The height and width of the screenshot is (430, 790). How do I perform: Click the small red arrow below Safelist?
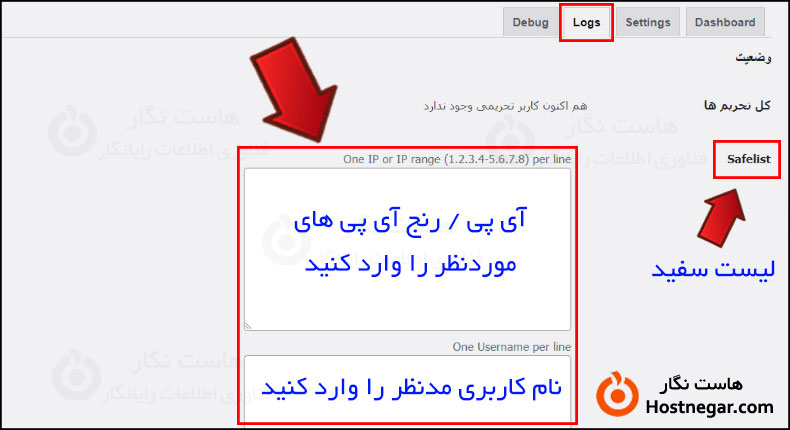tap(722, 217)
